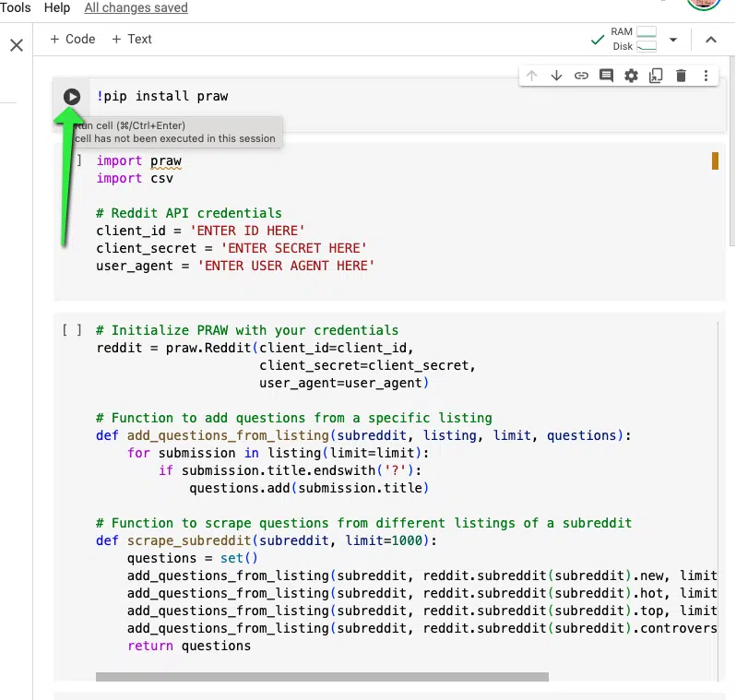
Task: Mirror cell in tab icon
Action: (656, 76)
